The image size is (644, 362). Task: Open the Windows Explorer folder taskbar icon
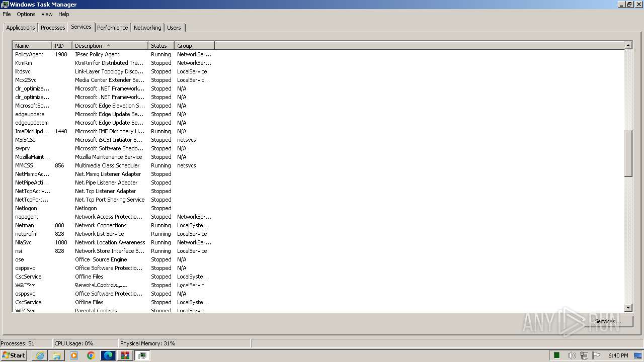click(x=57, y=355)
